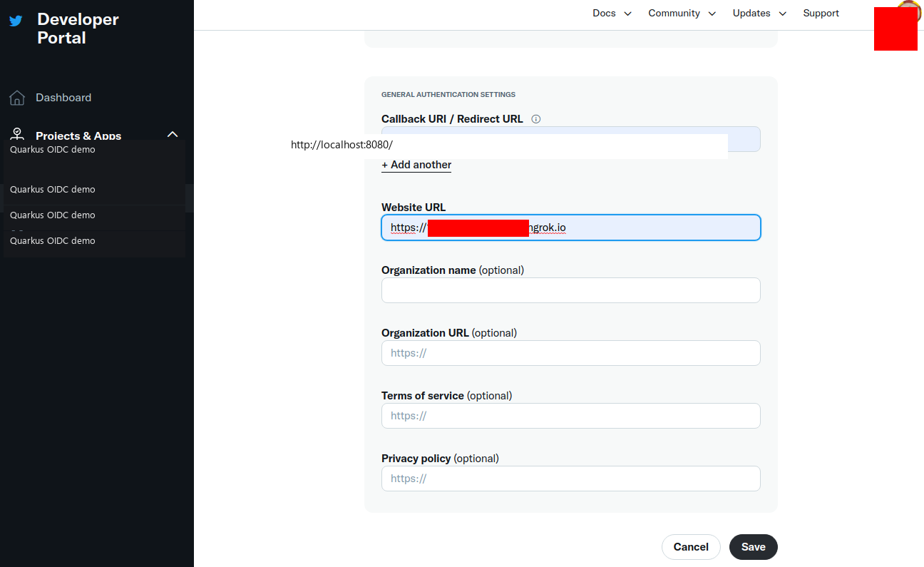Screen dimensions: 924x567
Task: Cancel the authentication settings changes
Action: click(691, 547)
